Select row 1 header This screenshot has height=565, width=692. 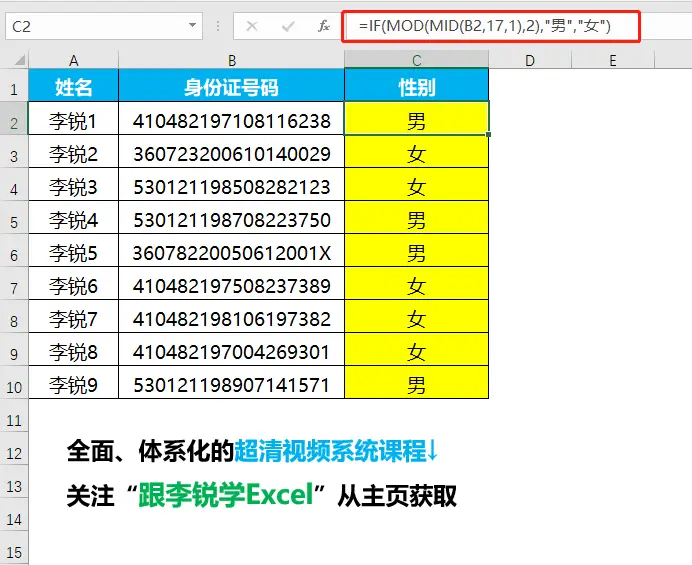(x=14, y=89)
